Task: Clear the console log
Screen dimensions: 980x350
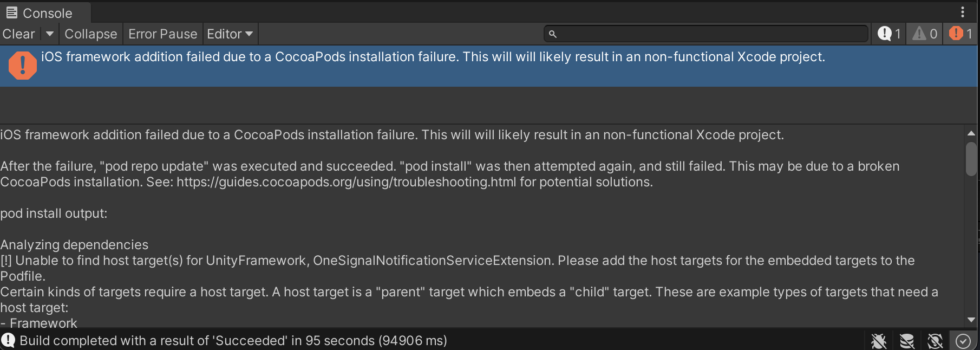Action: [x=19, y=34]
